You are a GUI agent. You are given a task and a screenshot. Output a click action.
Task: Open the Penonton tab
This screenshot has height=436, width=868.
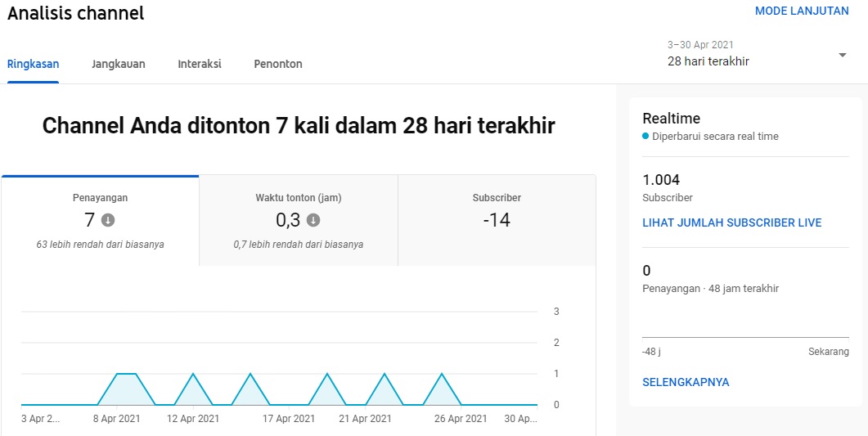278,64
